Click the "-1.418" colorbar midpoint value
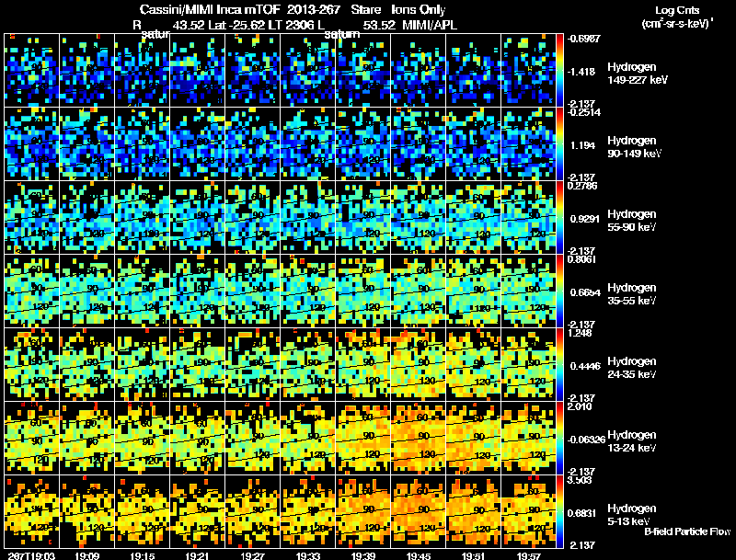 pyautogui.click(x=581, y=72)
